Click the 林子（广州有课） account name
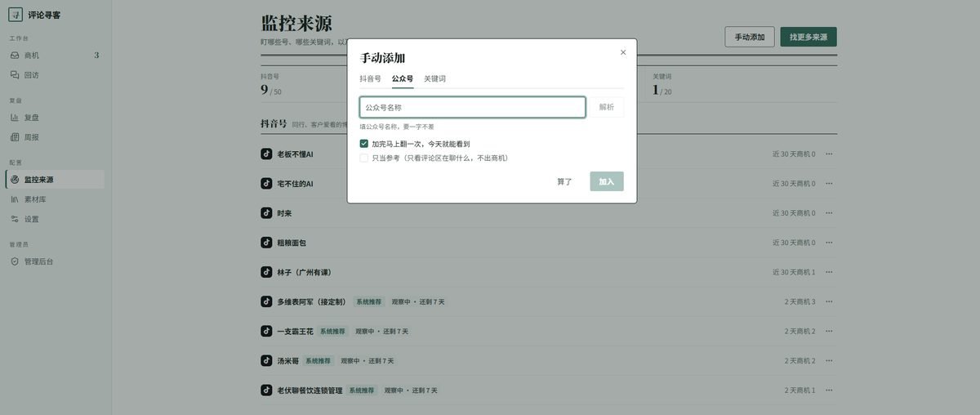Screen dimensions: 980x415 pyautogui.click(x=304, y=272)
